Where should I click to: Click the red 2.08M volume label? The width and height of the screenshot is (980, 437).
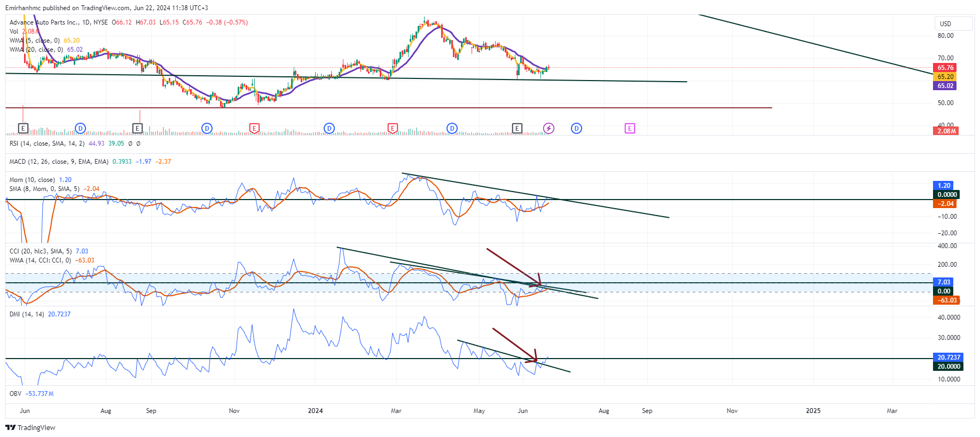946,131
